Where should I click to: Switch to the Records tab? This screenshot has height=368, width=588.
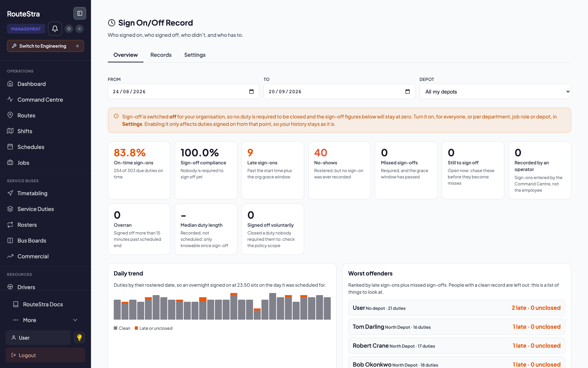click(x=161, y=55)
